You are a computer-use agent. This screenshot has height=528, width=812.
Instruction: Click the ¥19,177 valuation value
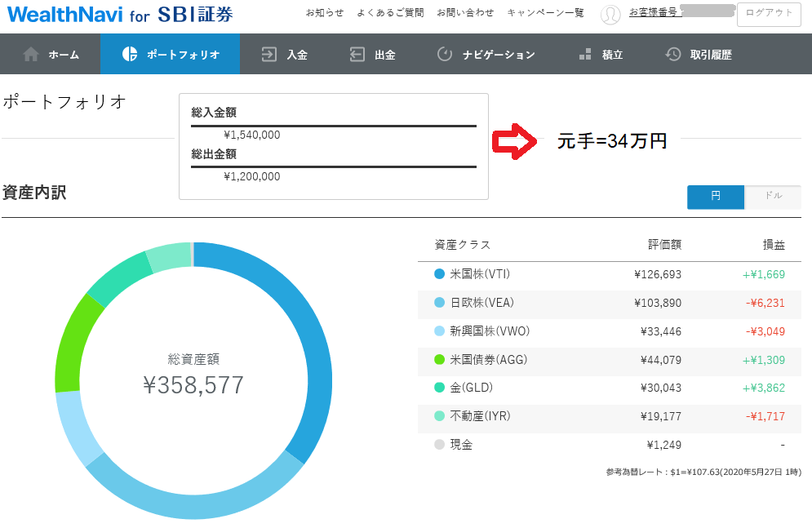661,416
